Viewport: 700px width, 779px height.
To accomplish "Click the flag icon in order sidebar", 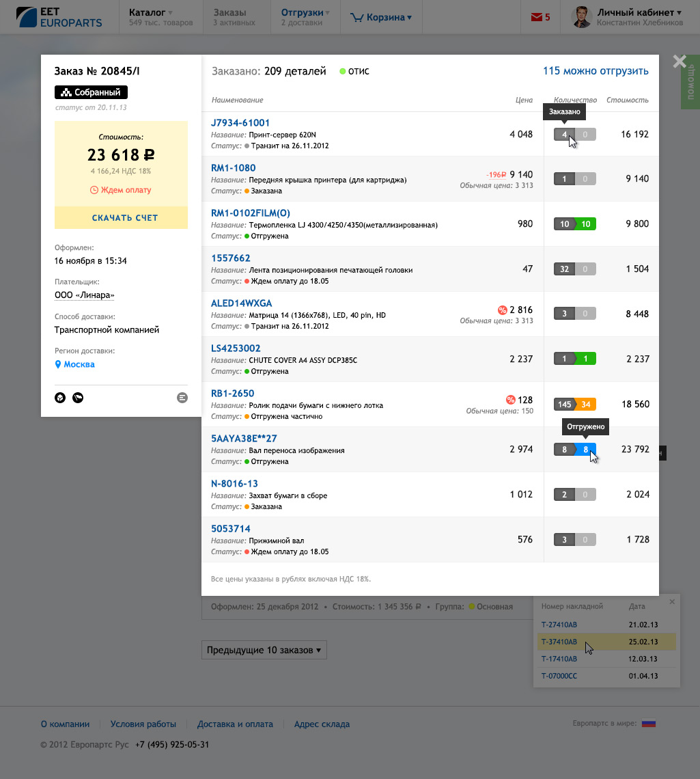I will coord(78,398).
